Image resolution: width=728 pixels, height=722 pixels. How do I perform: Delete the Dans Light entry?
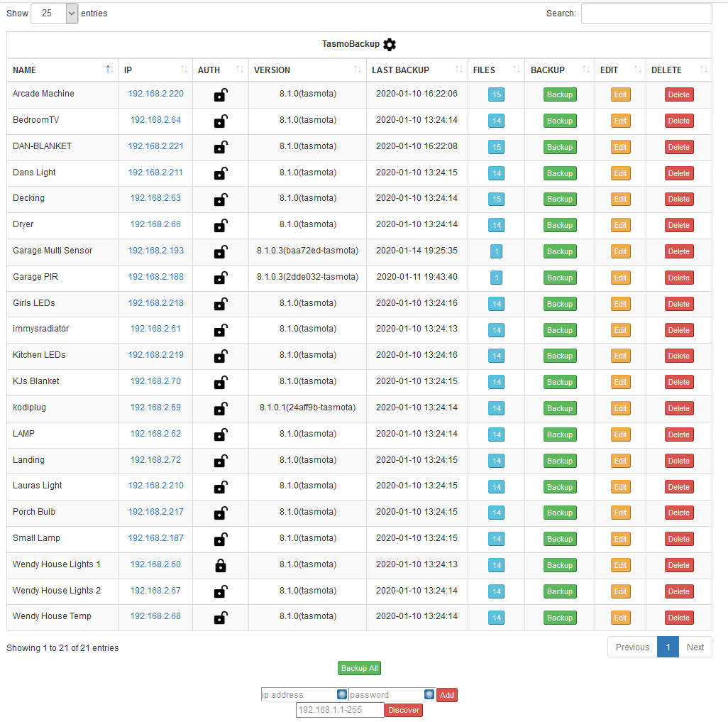[679, 173]
